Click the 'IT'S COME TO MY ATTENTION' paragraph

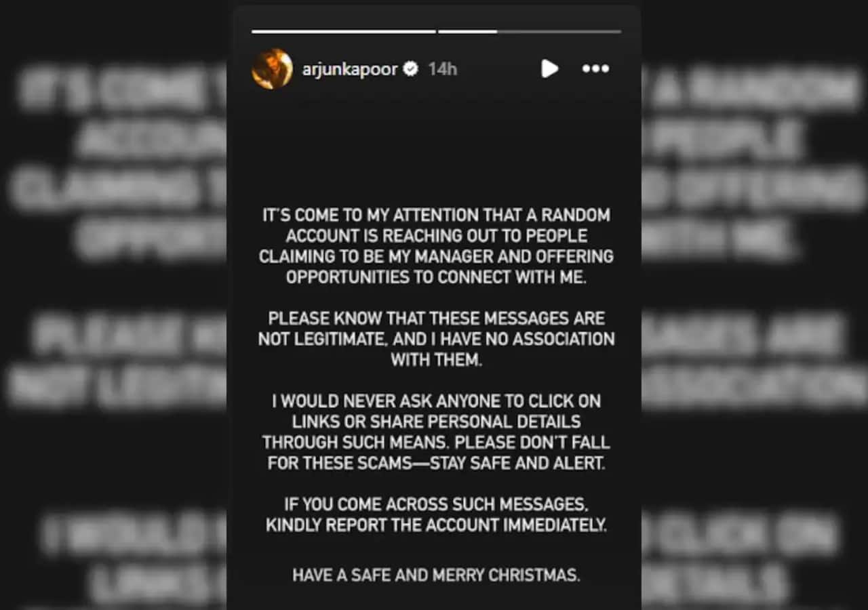pos(436,246)
